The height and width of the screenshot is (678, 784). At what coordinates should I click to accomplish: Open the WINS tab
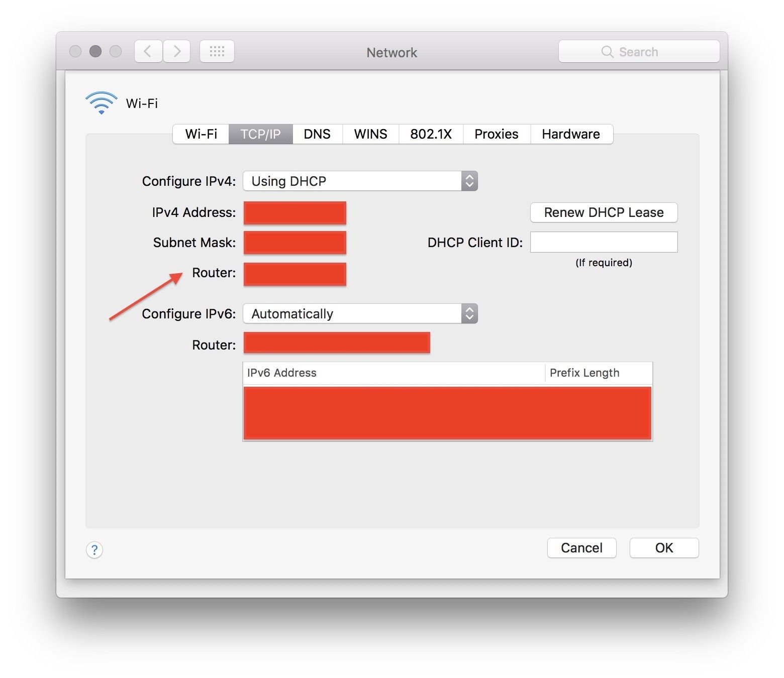click(370, 134)
